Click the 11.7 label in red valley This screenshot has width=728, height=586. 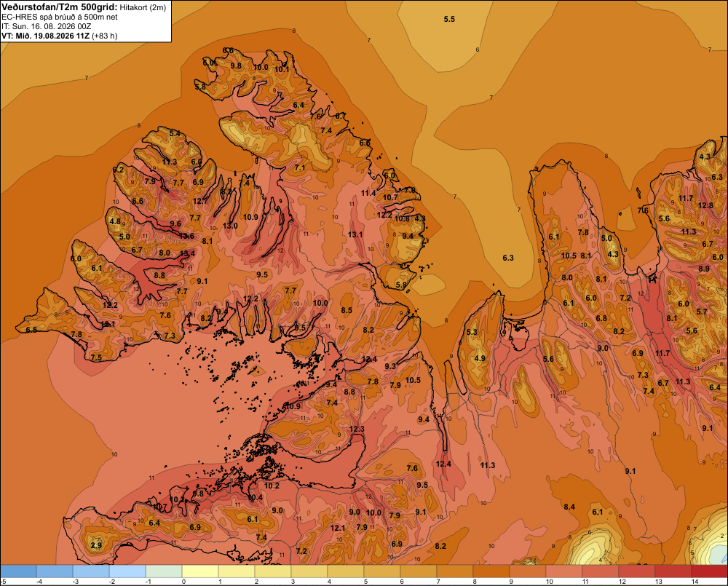point(662,353)
